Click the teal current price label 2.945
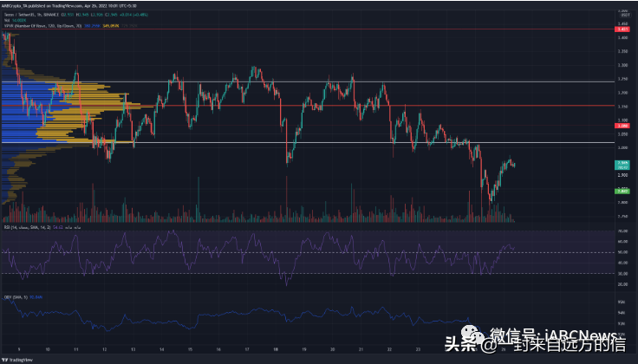Viewport: 638px width, 364px height. [x=622, y=165]
